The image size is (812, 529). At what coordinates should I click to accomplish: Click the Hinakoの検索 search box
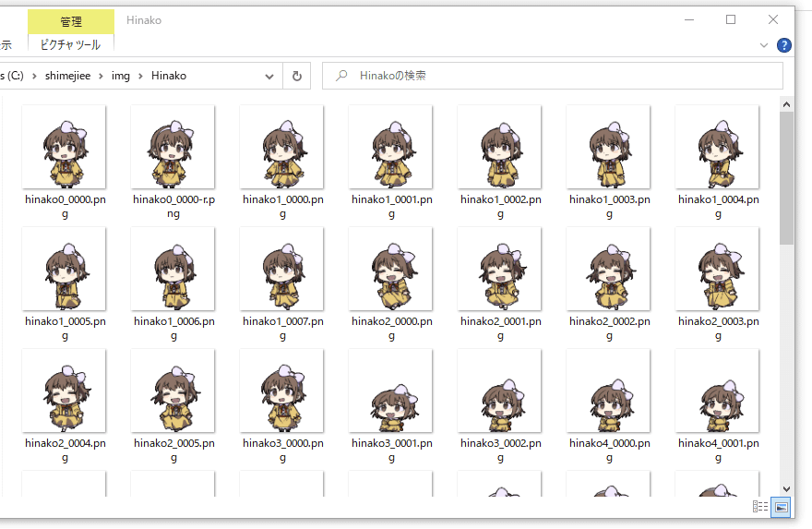pyautogui.click(x=553, y=76)
